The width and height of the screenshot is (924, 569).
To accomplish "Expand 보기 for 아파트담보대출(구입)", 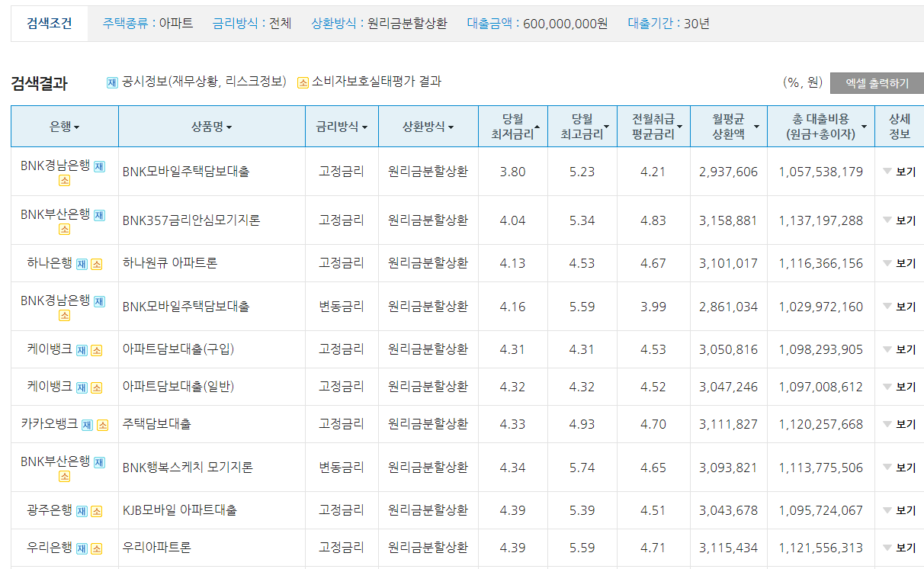I will [x=900, y=349].
